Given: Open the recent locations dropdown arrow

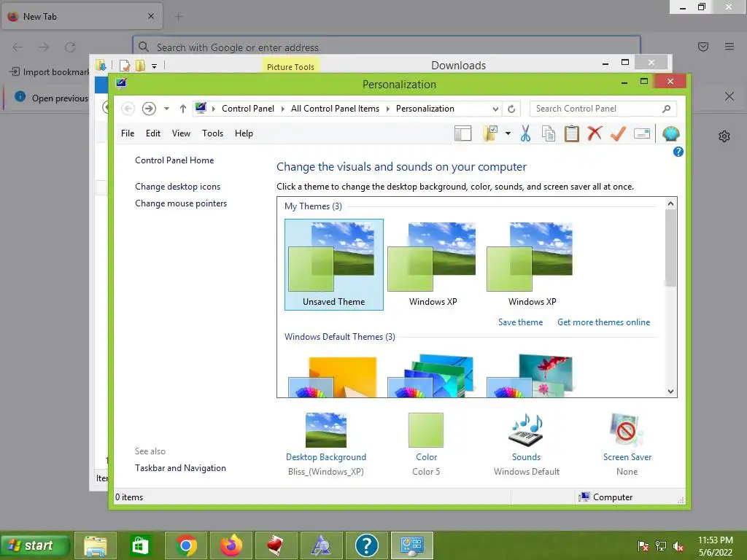Looking at the screenshot, I should (166, 109).
